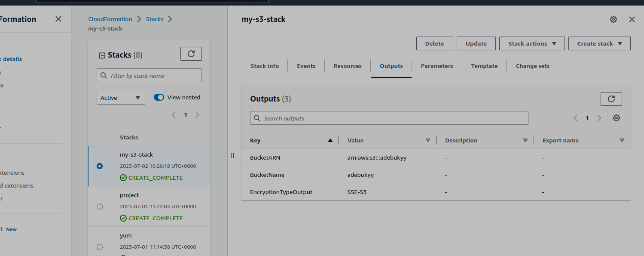The width and height of the screenshot is (644, 256).
Task: Select the project stack radio button
Action: tap(100, 206)
